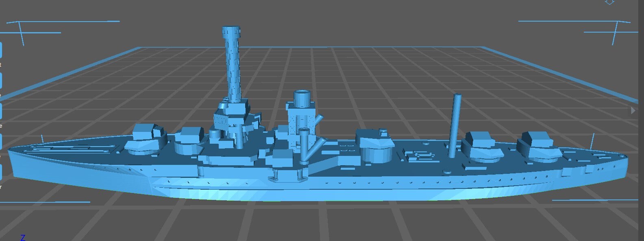The height and width of the screenshot is (241, 644).
Task: Click the blue Z axis label
Action: click(x=23, y=238)
